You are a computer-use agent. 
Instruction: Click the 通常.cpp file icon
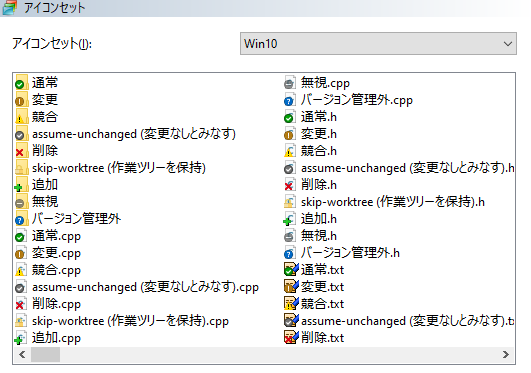point(21,236)
